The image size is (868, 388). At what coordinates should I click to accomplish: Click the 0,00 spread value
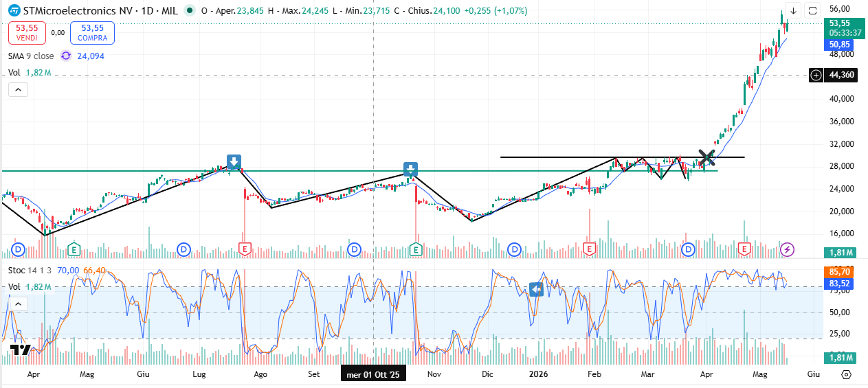pos(58,32)
